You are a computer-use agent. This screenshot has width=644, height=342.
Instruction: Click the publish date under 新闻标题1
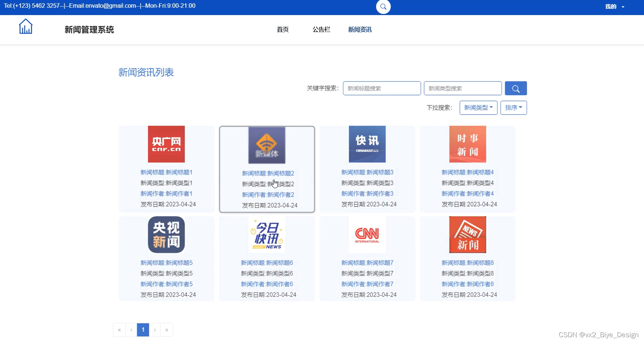[x=168, y=204]
